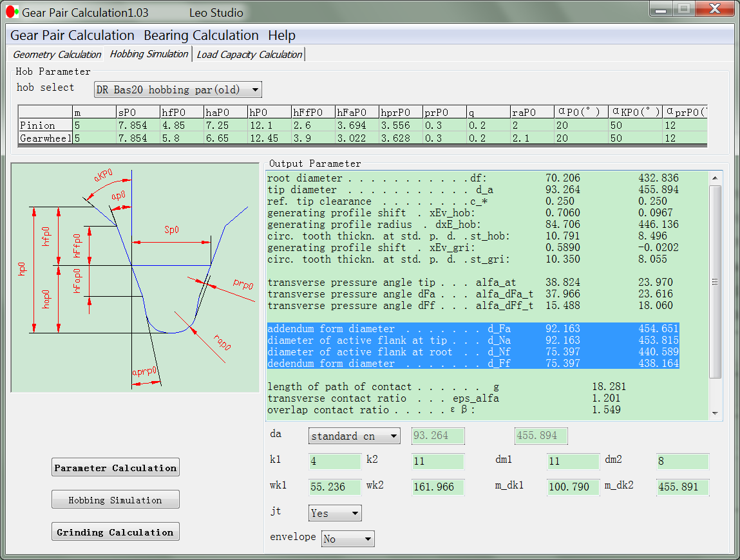Image resolution: width=740 pixels, height=560 pixels.
Task: Click the hob profile diagram image
Action: point(135,277)
